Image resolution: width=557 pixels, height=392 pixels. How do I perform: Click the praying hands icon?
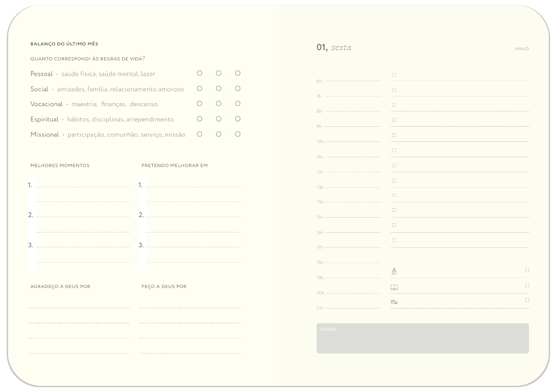(x=394, y=271)
